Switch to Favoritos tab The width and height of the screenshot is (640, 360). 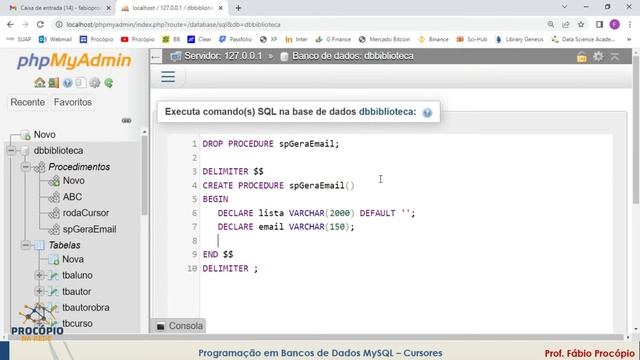click(x=73, y=102)
